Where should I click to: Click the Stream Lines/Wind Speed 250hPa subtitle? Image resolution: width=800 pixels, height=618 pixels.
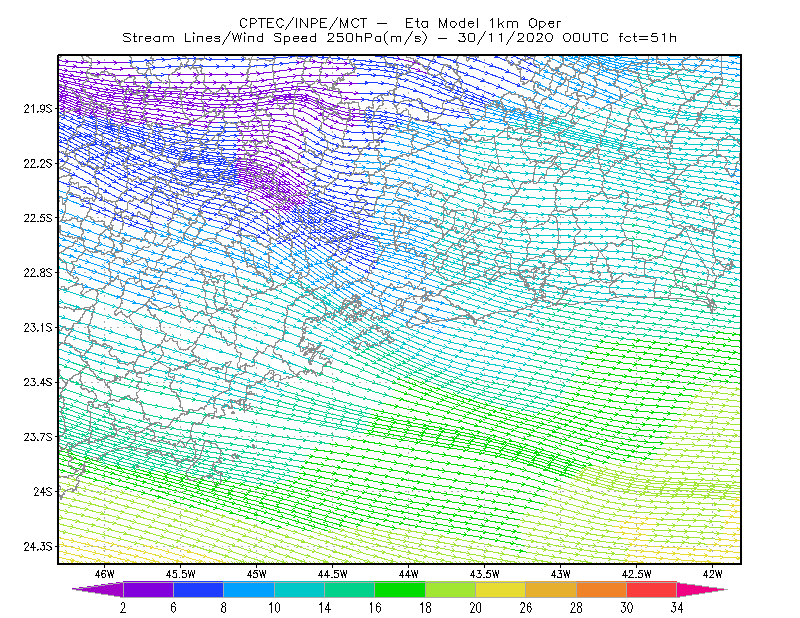(x=274, y=38)
